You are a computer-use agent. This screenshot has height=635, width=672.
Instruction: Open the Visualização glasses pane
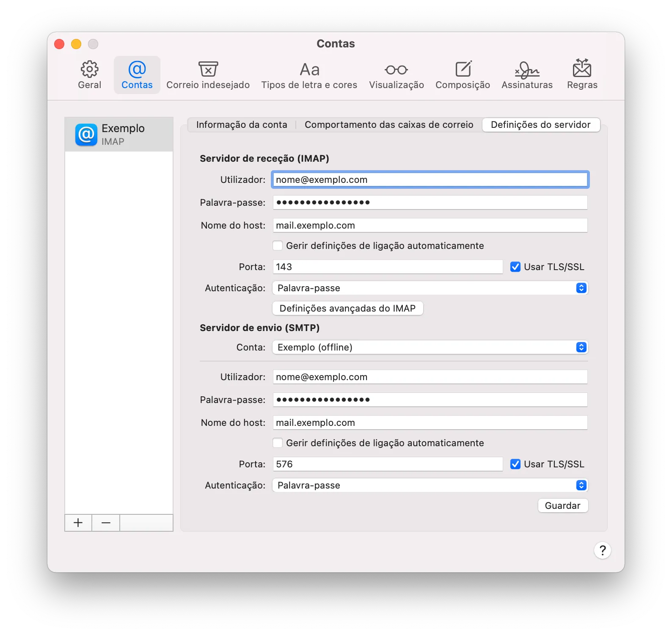tap(396, 75)
